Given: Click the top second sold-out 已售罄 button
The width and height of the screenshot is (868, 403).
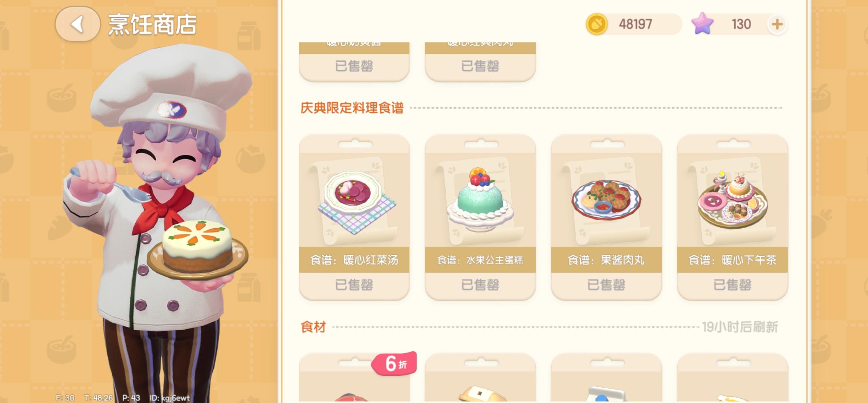Looking at the screenshot, I should click(480, 66).
